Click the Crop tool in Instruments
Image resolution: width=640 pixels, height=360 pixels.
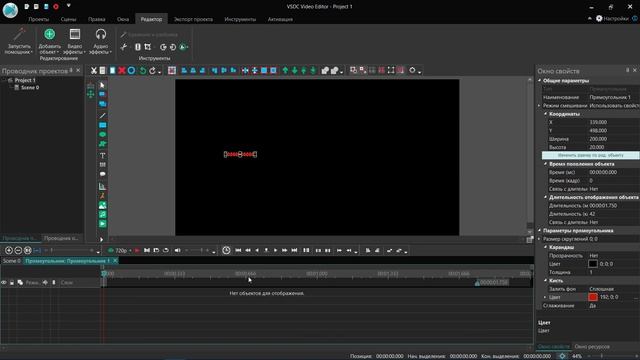[x=148, y=47]
